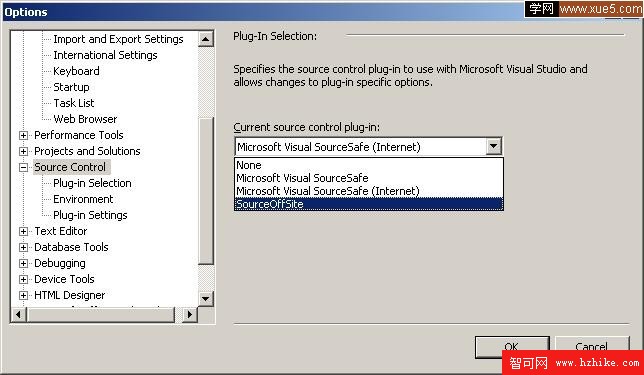Expand the Device Tools node
Viewport: 644px width, 375px height.
(x=23, y=279)
